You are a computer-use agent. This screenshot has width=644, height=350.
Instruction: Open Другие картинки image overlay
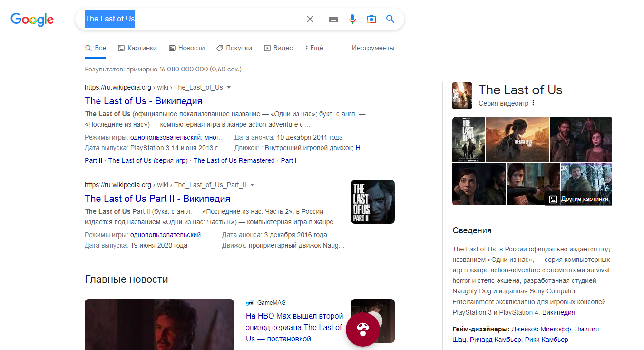579,199
